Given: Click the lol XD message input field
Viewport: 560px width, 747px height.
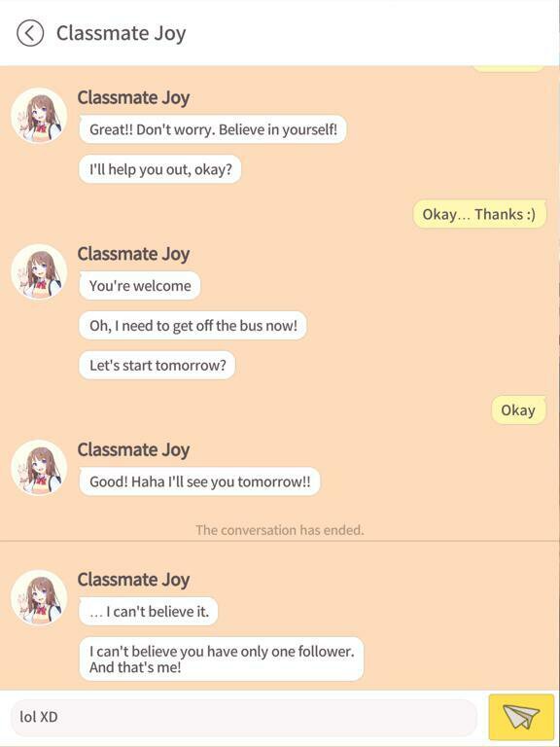Looking at the screenshot, I should click(x=243, y=717).
